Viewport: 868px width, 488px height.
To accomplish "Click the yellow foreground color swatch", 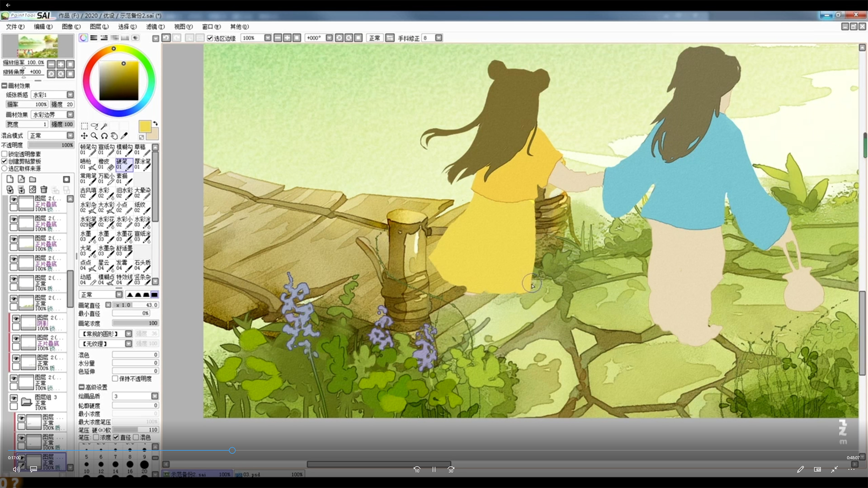I will (x=145, y=127).
